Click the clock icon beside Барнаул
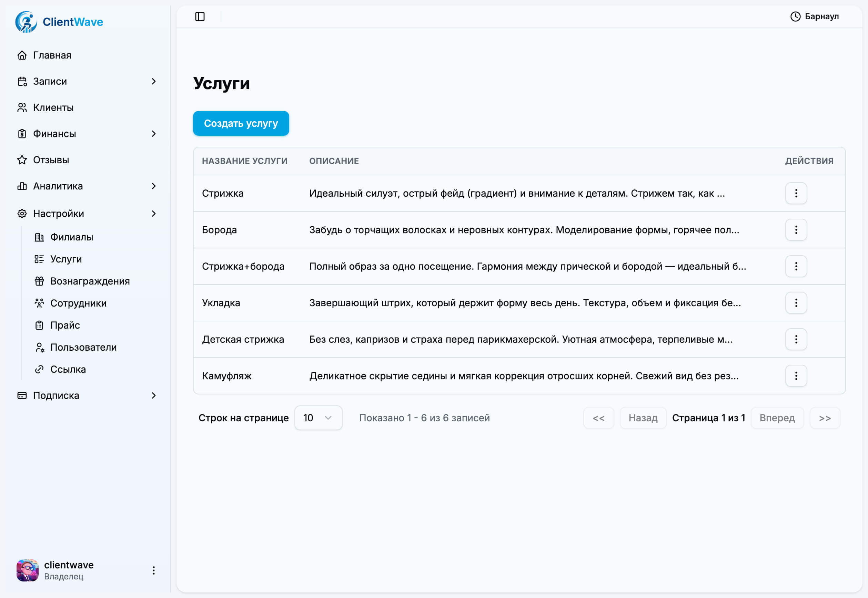 tap(795, 17)
